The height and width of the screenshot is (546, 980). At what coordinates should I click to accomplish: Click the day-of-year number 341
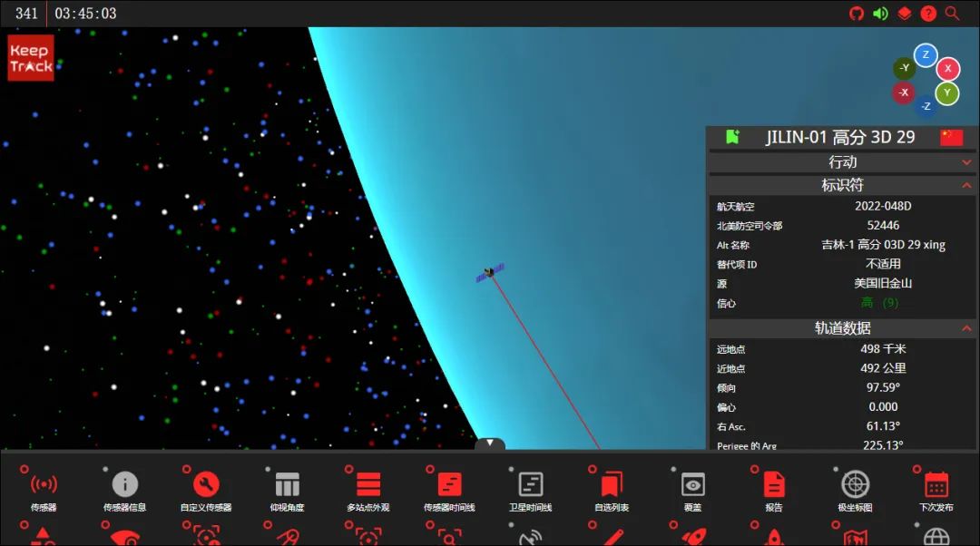pyautogui.click(x=26, y=13)
